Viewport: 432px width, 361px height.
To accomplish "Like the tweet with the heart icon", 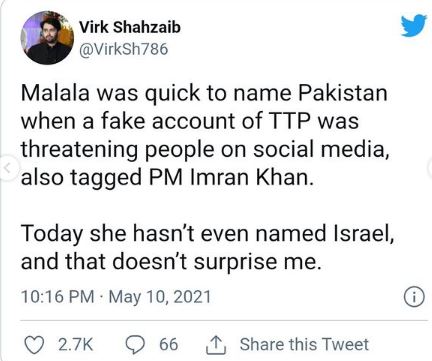I will tap(34, 345).
